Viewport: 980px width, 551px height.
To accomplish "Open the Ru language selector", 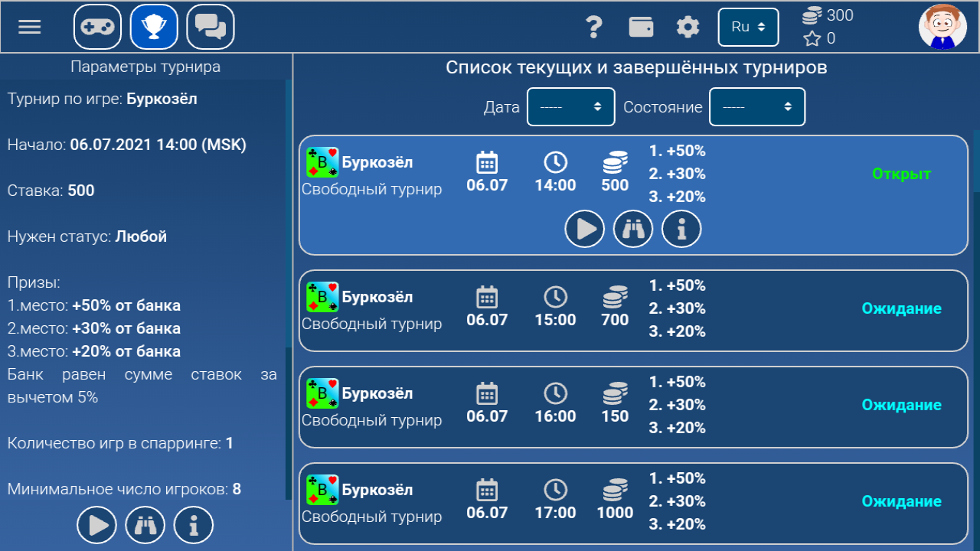I will 748,26.
